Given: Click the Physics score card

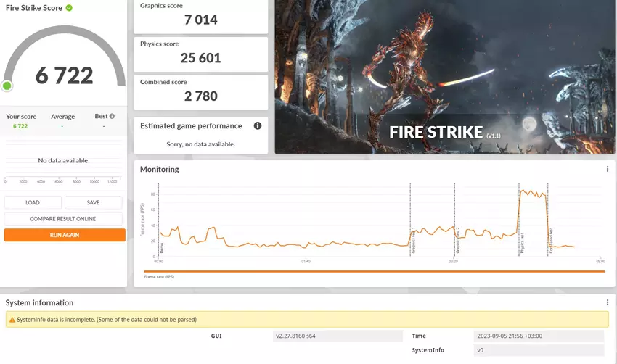Looking at the screenshot, I should (x=200, y=54).
